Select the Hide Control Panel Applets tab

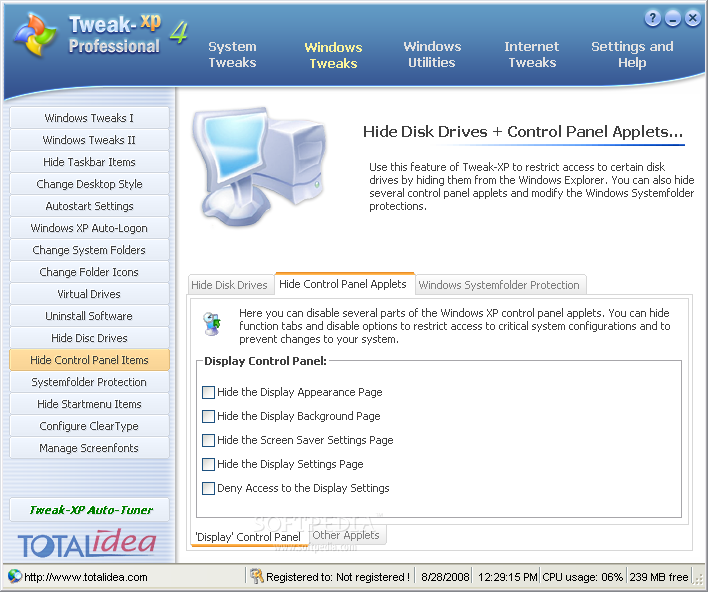[343, 284]
